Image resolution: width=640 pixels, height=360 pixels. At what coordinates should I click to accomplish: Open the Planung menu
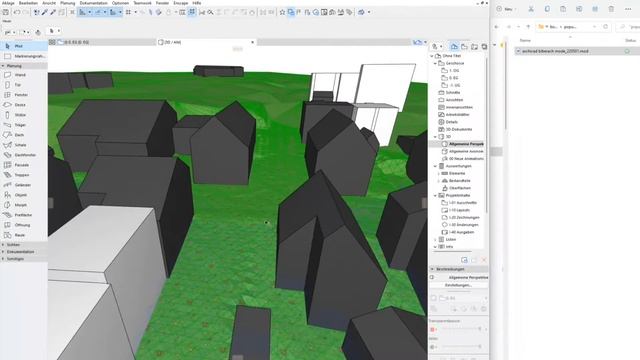tap(68, 3)
